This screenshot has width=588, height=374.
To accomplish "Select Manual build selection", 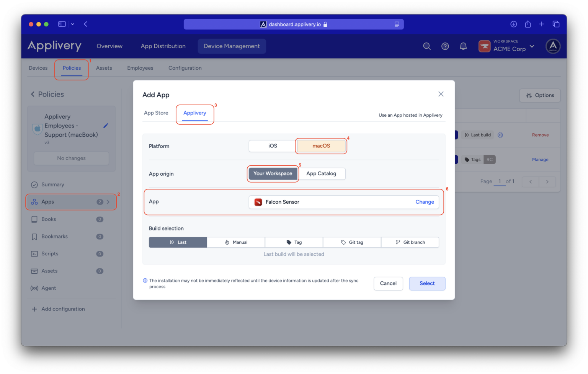I will 236,242.
